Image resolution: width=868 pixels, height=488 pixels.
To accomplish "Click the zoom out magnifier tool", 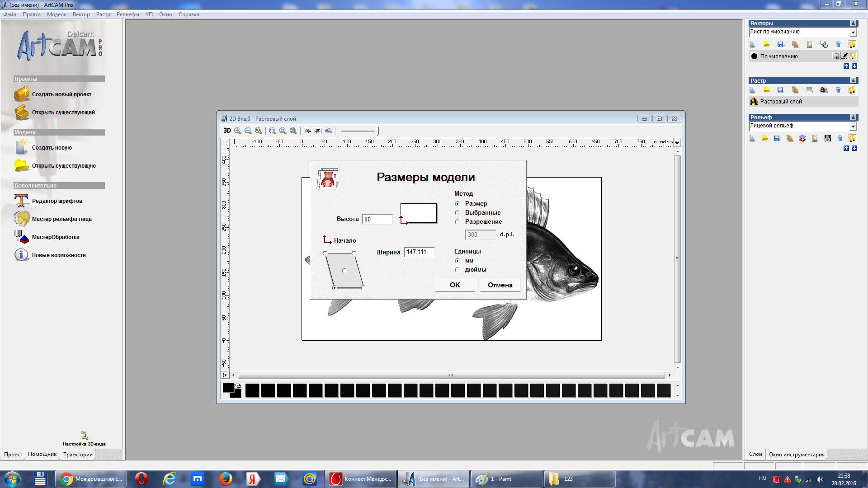I will coord(248,131).
